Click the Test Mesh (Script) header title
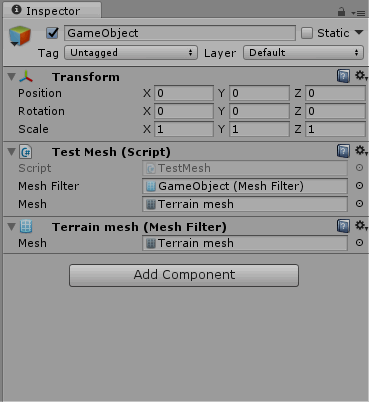Screen dimensions: 369x402 (x=111, y=152)
